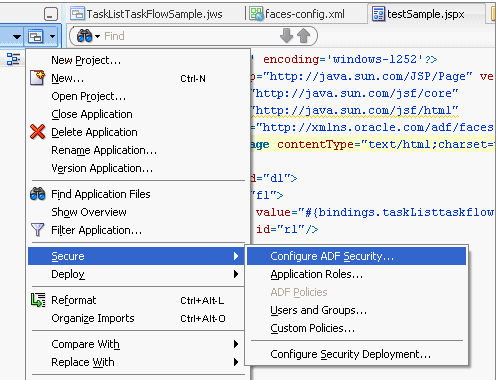Choose Delete Application menu item

(137, 132)
